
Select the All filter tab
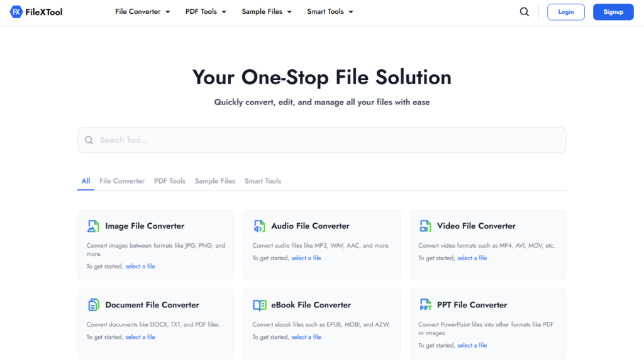(x=86, y=181)
